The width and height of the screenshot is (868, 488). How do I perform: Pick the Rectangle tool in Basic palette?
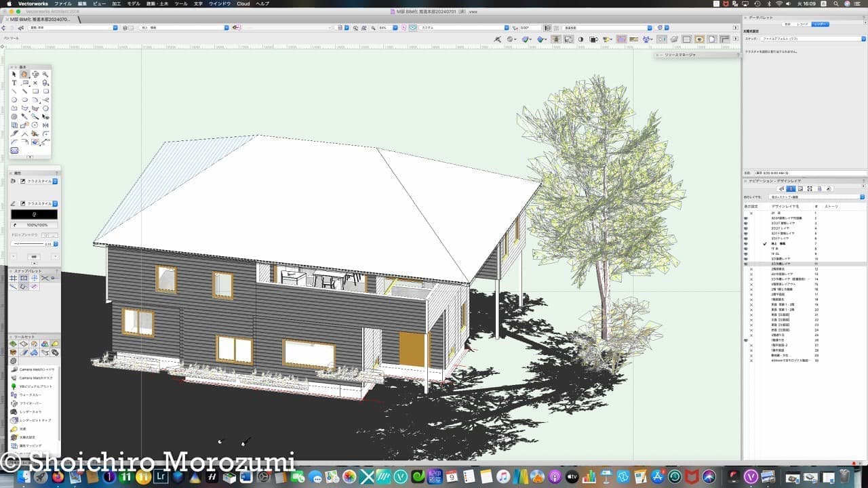tap(35, 91)
